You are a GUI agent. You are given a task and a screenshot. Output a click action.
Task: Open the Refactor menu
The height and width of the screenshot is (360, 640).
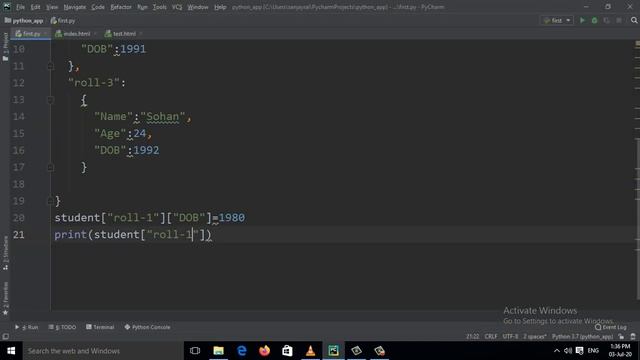(x=121, y=7)
